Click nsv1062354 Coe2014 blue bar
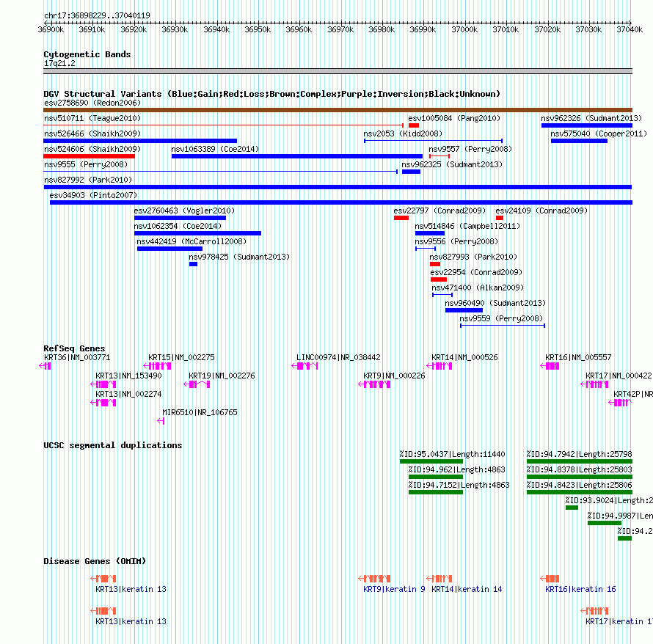The height and width of the screenshot is (644, 653). [x=197, y=233]
